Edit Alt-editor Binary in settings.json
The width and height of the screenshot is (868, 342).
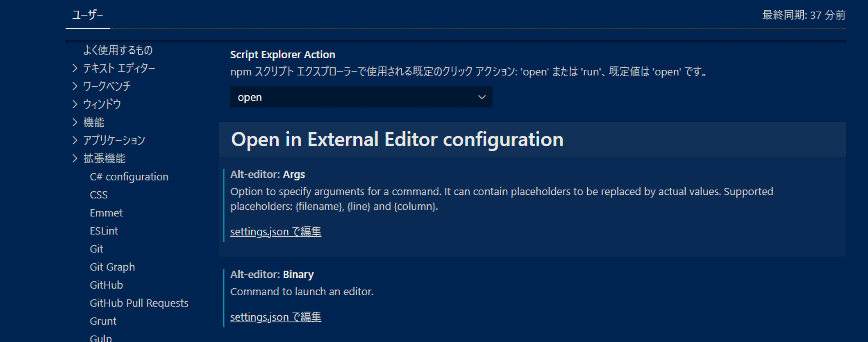point(275,317)
